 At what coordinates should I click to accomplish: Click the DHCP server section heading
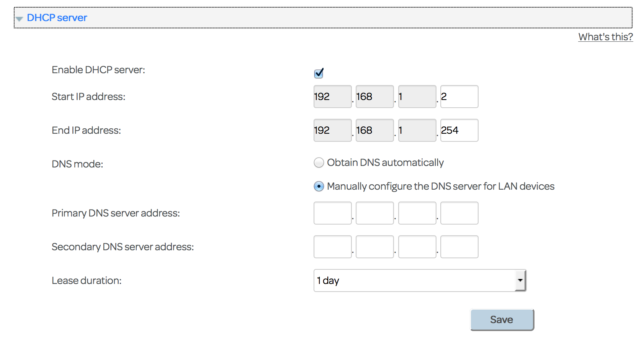coord(57,18)
